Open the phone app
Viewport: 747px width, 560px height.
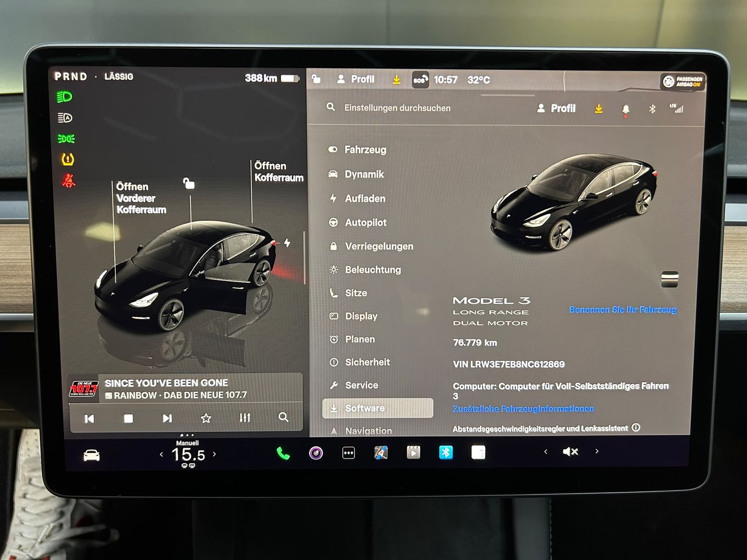coord(283,453)
